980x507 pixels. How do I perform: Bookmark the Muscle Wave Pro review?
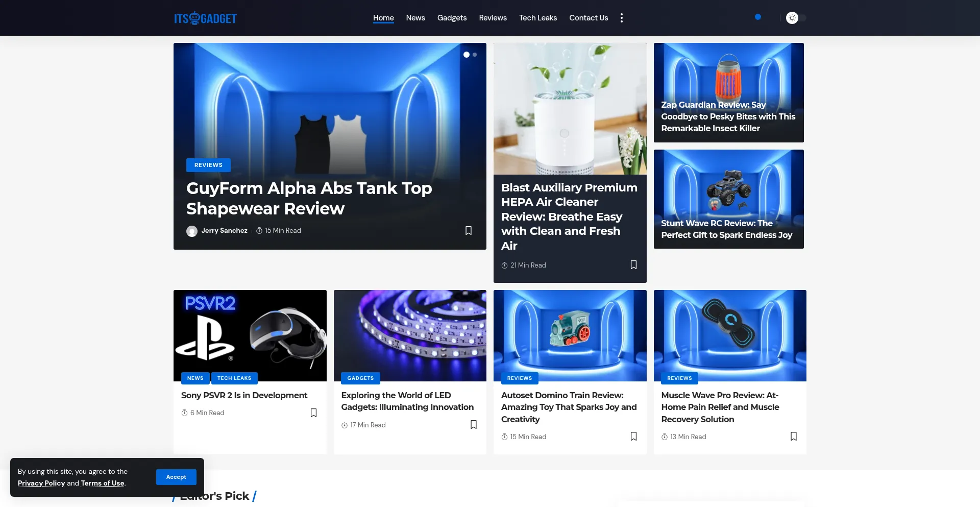tap(793, 436)
